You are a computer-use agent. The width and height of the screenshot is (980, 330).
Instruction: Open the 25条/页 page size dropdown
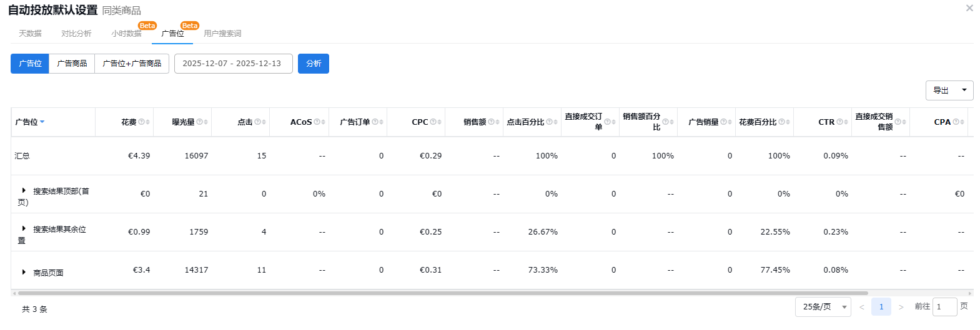click(823, 307)
